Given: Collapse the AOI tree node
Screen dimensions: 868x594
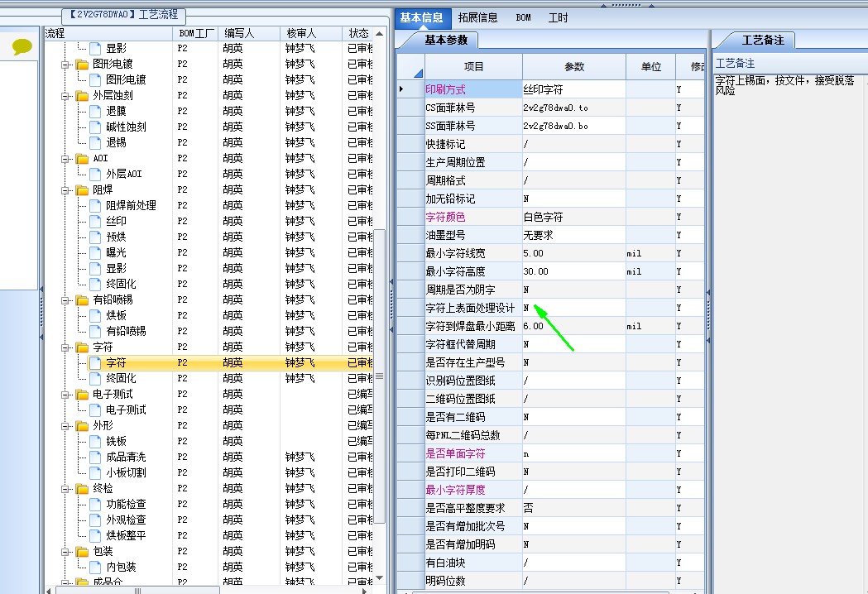Looking at the screenshot, I should click(65, 159).
